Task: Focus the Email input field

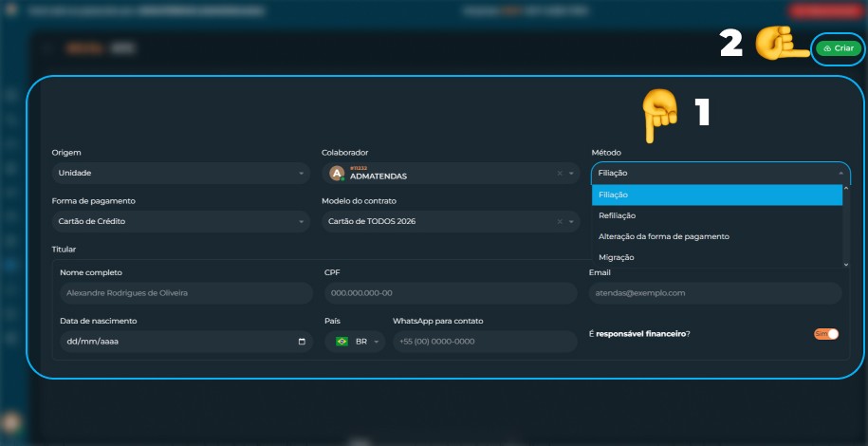Action: [715, 293]
